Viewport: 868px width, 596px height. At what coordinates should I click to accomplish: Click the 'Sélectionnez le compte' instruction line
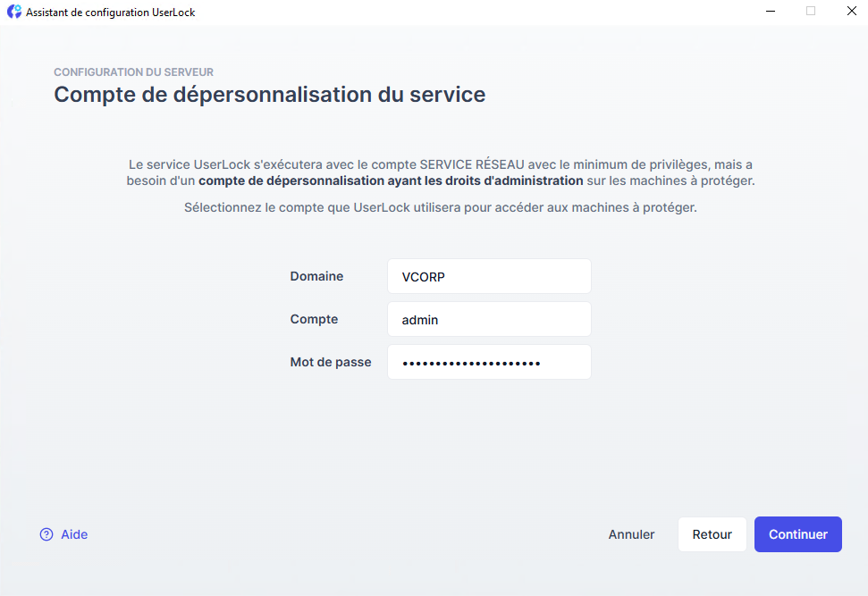point(440,208)
